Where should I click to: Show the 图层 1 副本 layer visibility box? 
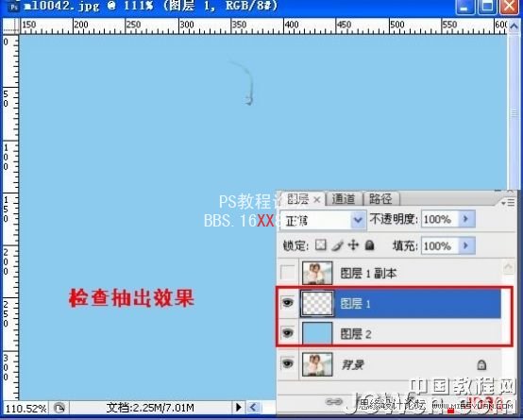[288, 273]
